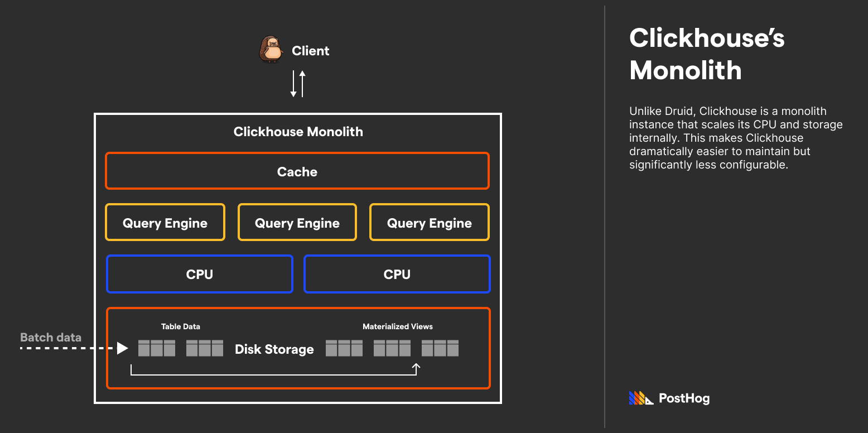Click the Batch data arrowhead icon
Viewport: 868px width, 433px height.
point(123,348)
